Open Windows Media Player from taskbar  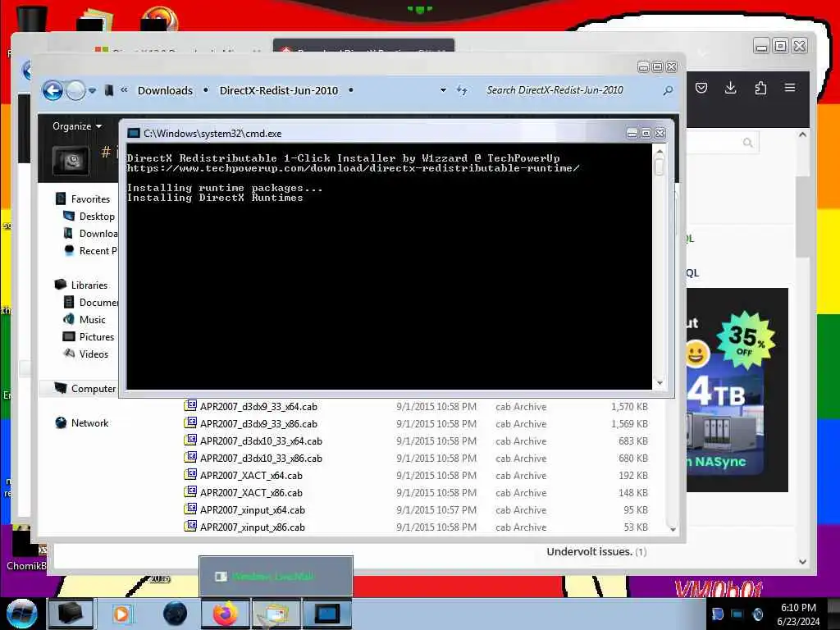pyautogui.click(x=121, y=614)
